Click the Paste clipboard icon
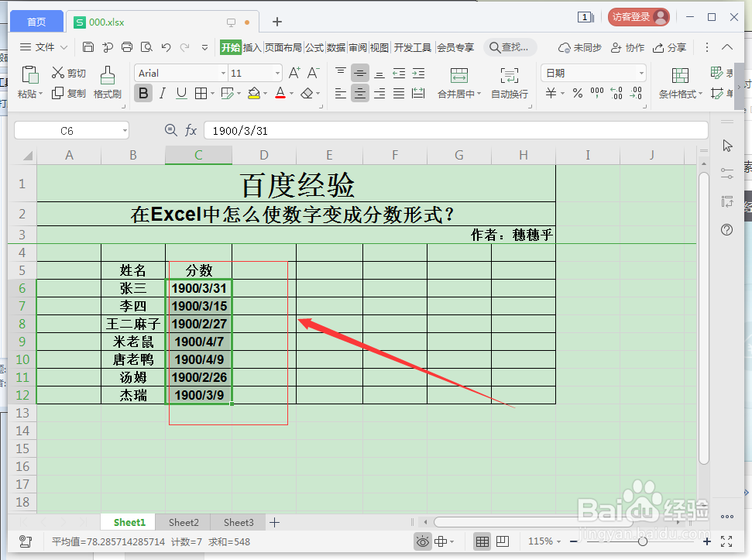Image resolution: width=752 pixels, height=560 pixels. click(x=29, y=75)
